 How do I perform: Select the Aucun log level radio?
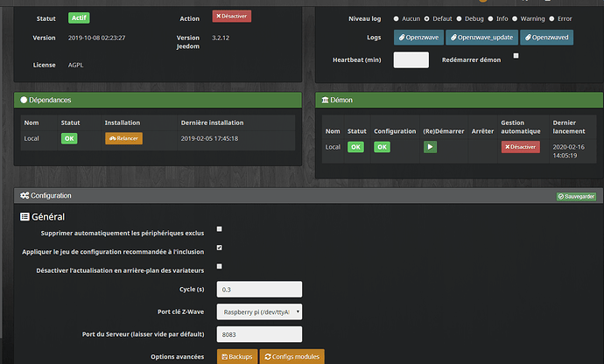(x=396, y=18)
